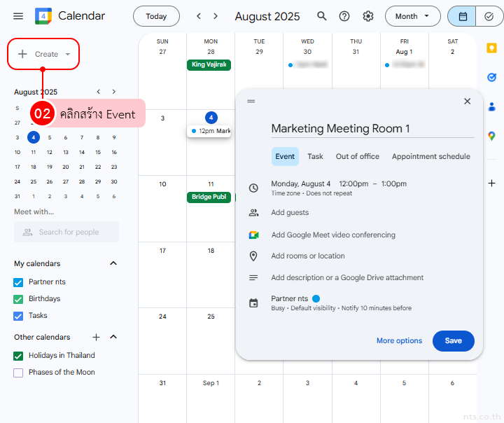Screen dimensions: 504x423
Task: Select the Appointment schedule tab
Action: pyautogui.click(x=430, y=156)
